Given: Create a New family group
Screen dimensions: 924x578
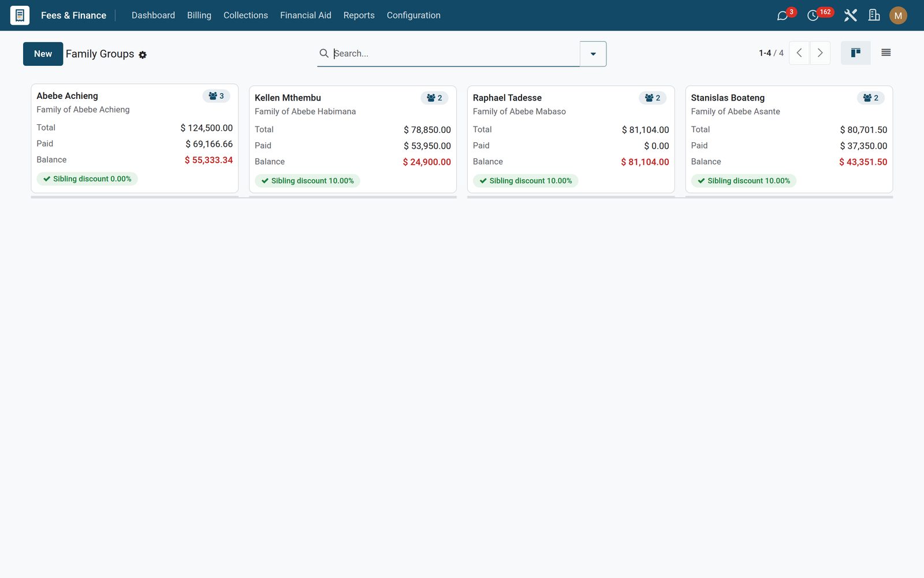Looking at the screenshot, I should pyautogui.click(x=43, y=54).
